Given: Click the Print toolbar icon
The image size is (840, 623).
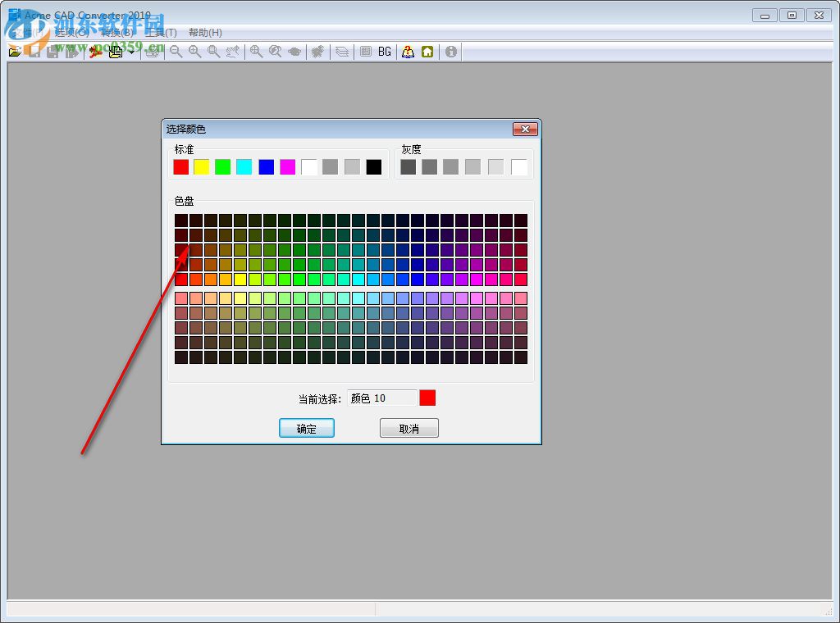Looking at the screenshot, I should 153,51.
